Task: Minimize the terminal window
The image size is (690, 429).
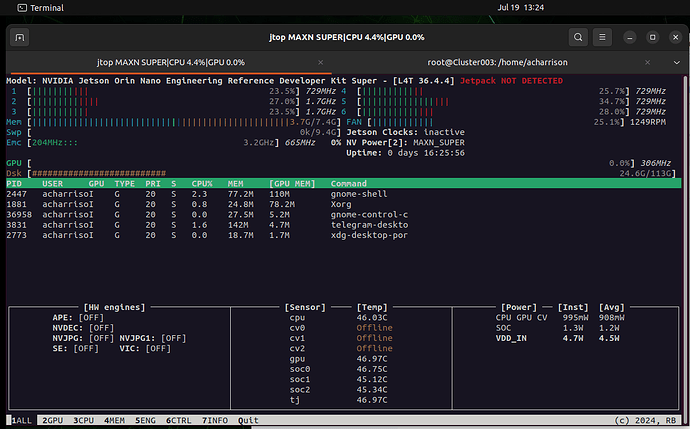Action: tap(630, 37)
